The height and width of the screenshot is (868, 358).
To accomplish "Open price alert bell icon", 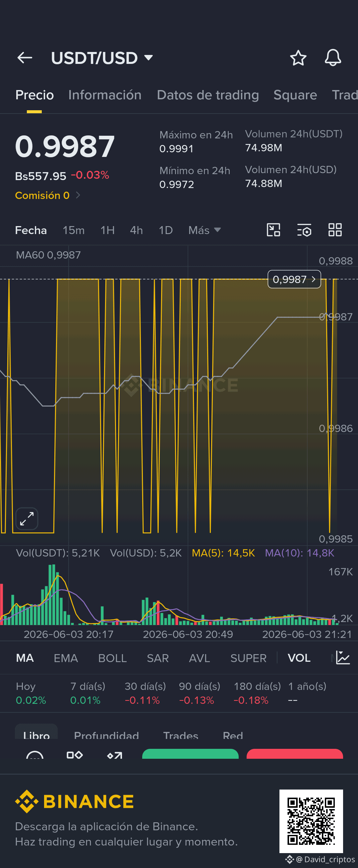I will [x=333, y=58].
